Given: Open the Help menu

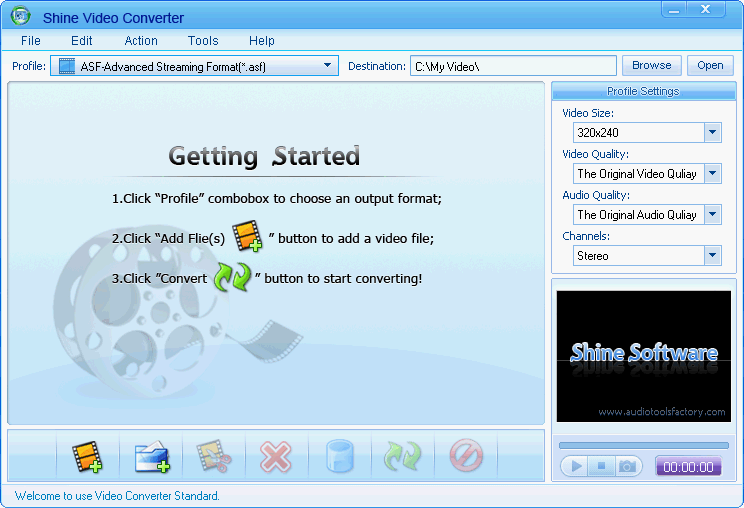Looking at the screenshot, I should (x=262, y=41).
